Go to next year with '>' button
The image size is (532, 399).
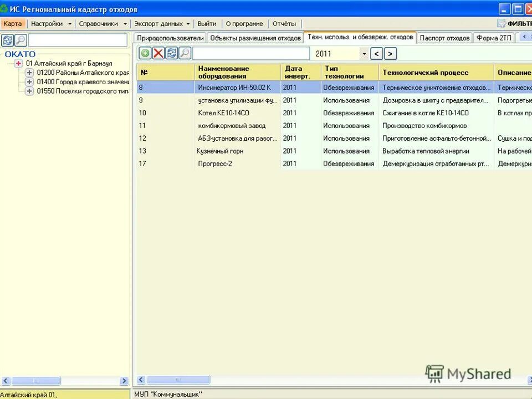(390, 54)
